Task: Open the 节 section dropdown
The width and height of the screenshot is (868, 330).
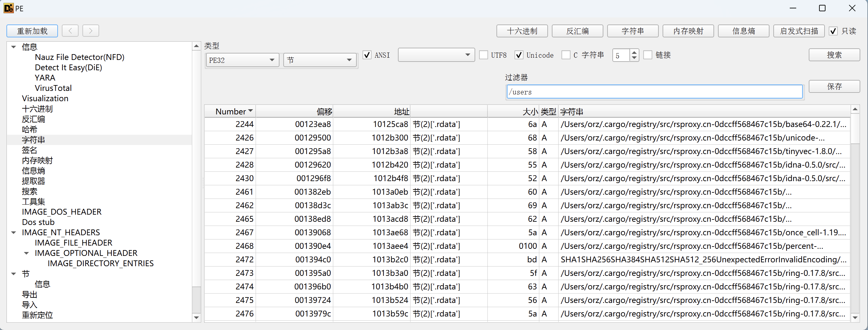Action: (x=319, y=60)
